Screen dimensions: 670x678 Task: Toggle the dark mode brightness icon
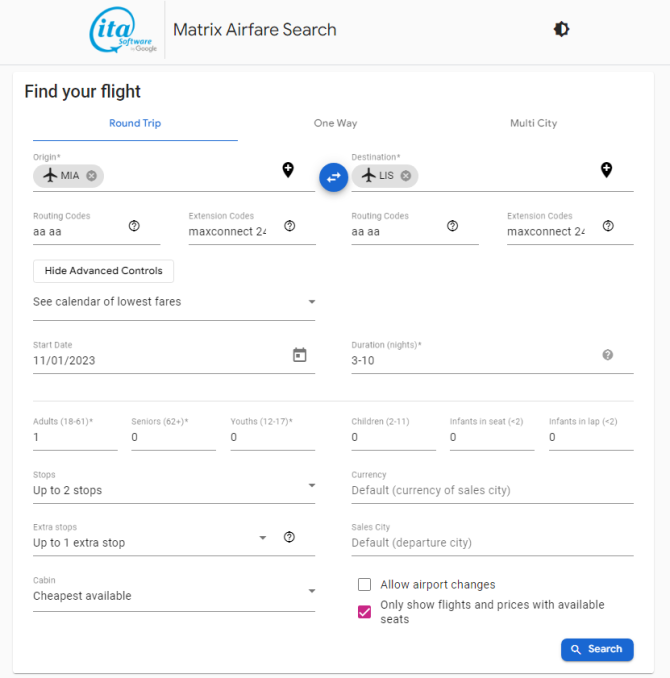pos(561,29)
